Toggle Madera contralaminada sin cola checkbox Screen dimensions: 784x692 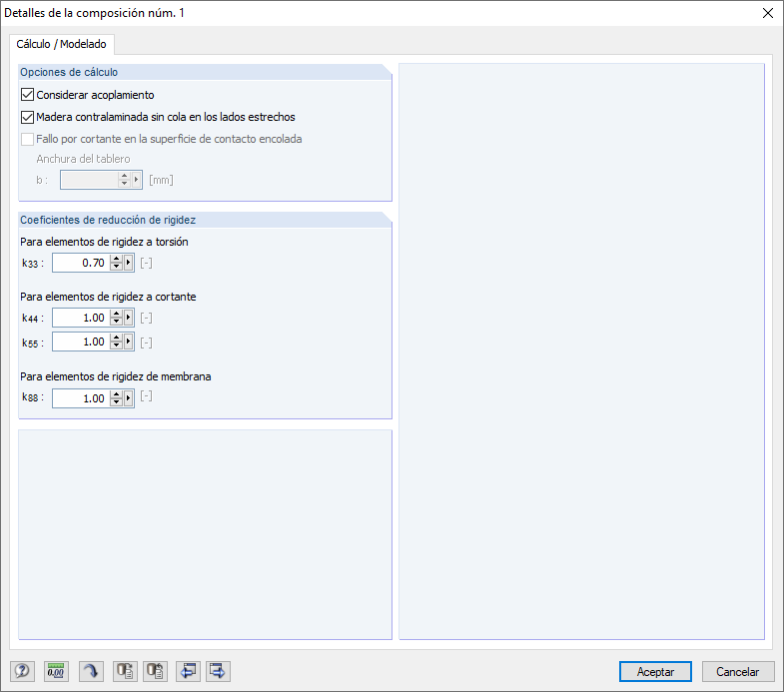pyautogui.click(x=28, y=117)
